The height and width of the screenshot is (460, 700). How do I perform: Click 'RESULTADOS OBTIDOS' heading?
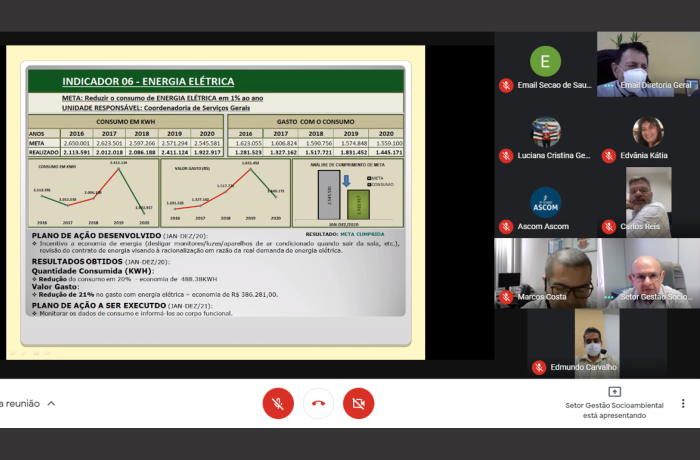click(x=77, y=262)
